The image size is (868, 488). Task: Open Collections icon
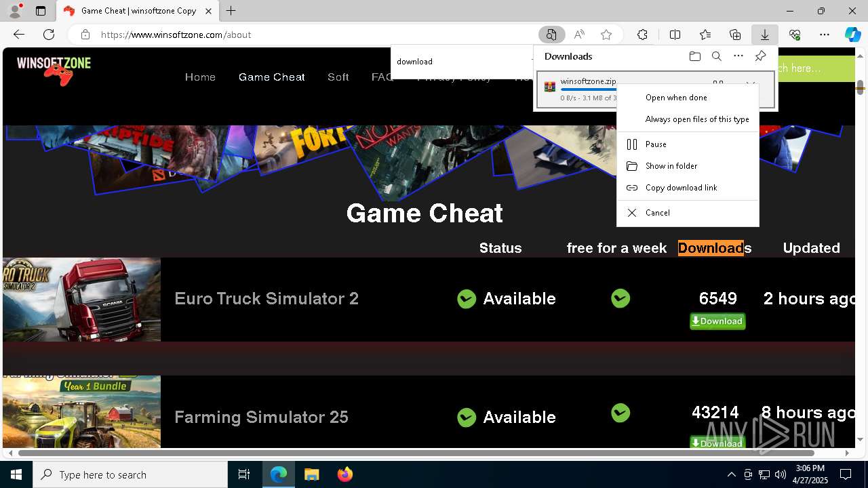(x=735, y=35)
